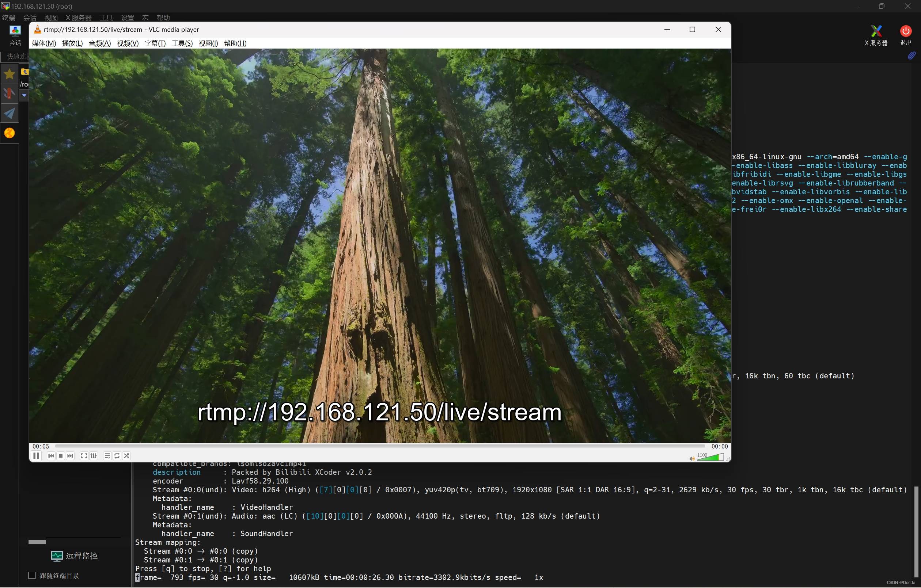Click the VLC cone title icon
Viewport: 921px width, 588px height.
click(x=38, y=29)
